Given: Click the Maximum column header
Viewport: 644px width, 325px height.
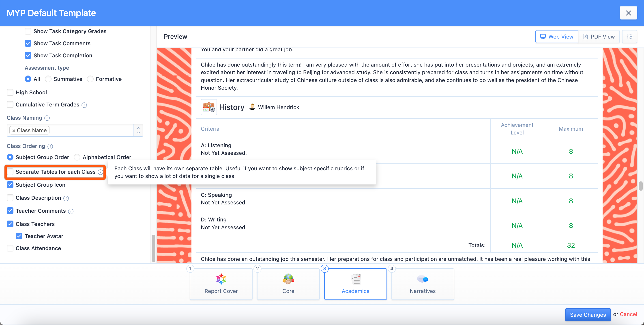Looking at the screenshot, I should coord(571,129).
